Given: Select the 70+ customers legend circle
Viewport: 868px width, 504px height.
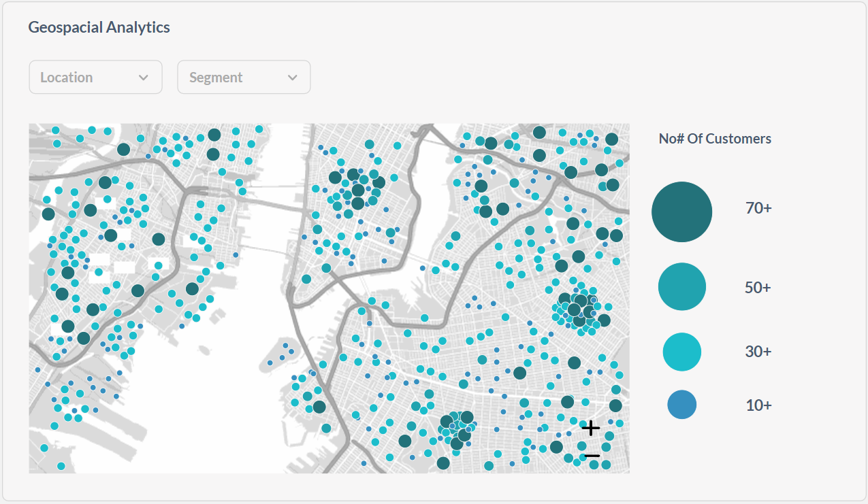Looking at the screenshot, I should click(681, 212).
